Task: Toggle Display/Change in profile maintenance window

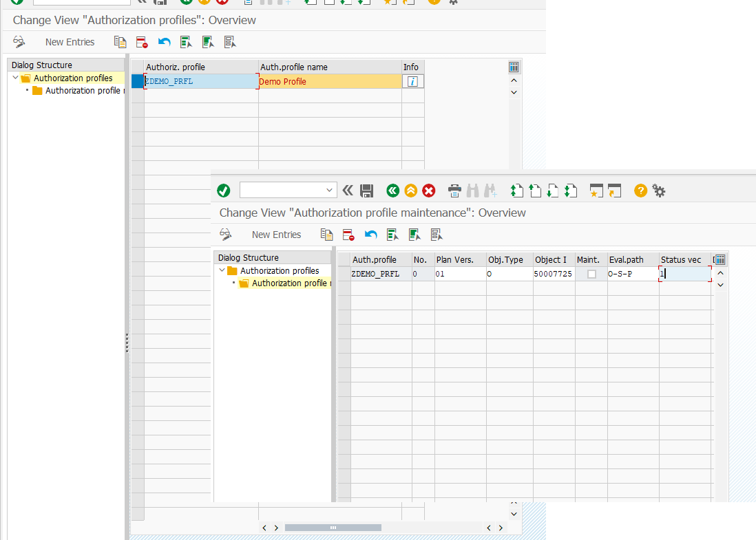Action: pos(225,235)
